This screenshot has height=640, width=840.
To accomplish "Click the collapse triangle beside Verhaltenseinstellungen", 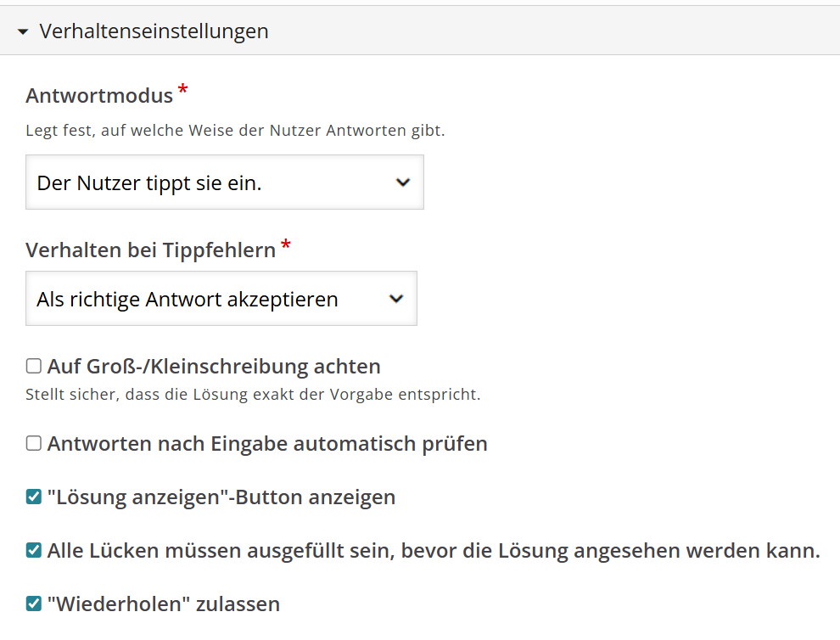I will pyautogui.click(x=22, y=32).
